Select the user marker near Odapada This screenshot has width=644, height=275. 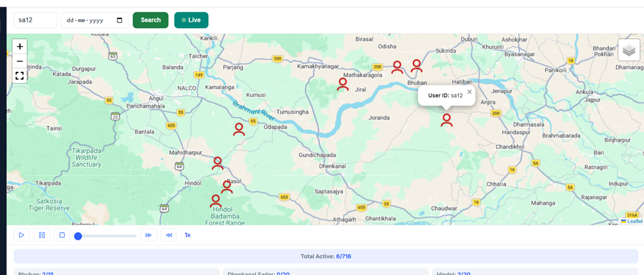[x=238, y=129]
